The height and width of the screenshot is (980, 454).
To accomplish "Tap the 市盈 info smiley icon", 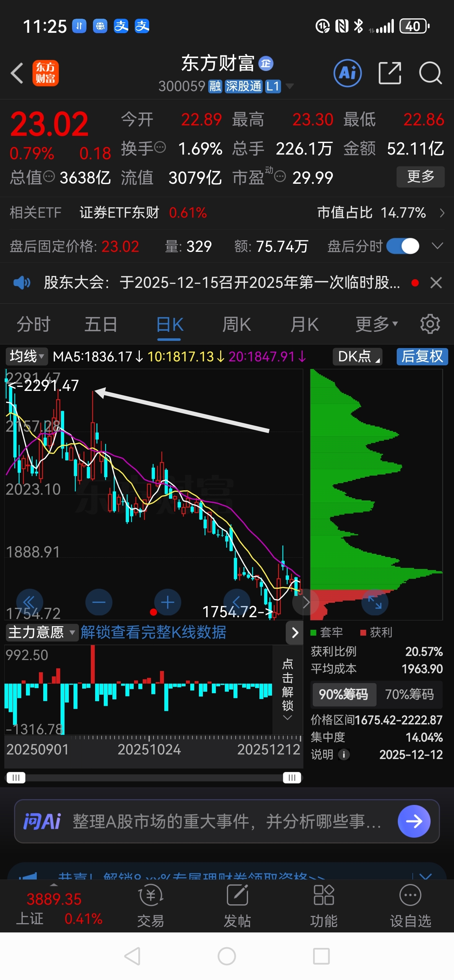I will coord(280,176).
